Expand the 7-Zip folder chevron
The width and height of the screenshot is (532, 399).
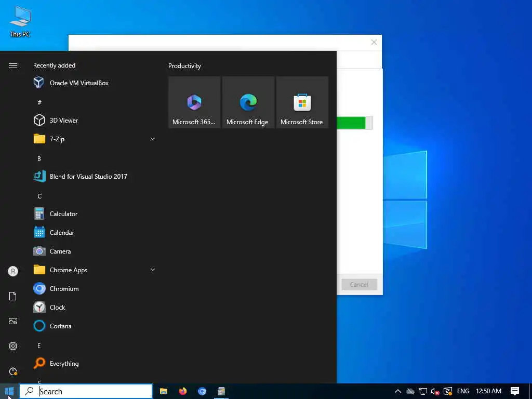[153, 139]
